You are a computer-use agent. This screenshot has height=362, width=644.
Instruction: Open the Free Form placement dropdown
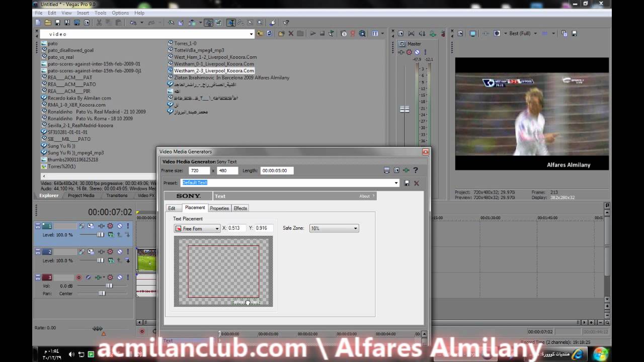(217, 228)
